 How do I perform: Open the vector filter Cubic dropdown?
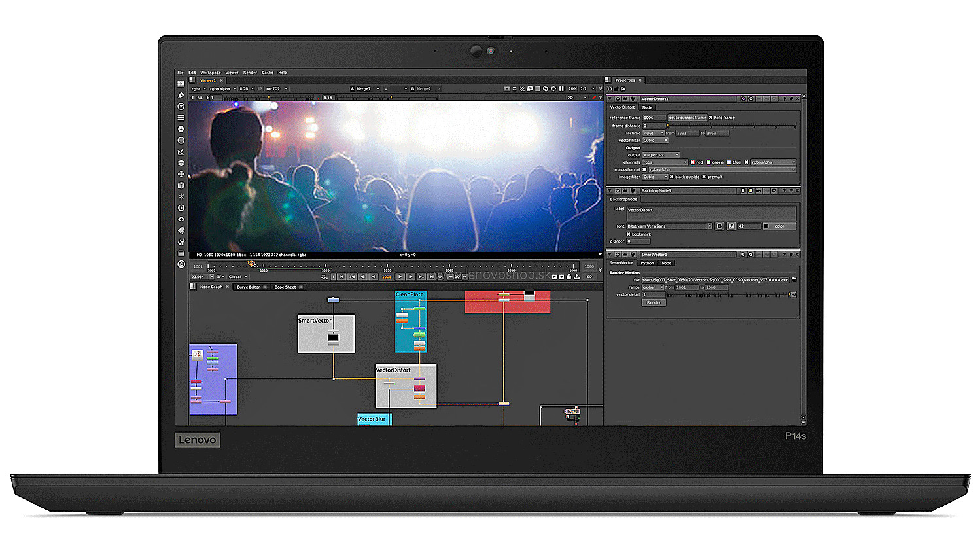pyautogui.click(x=655, y=140)
